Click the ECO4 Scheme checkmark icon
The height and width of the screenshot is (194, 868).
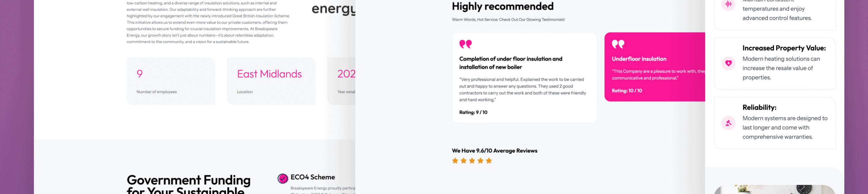click(x=282, y=178)
